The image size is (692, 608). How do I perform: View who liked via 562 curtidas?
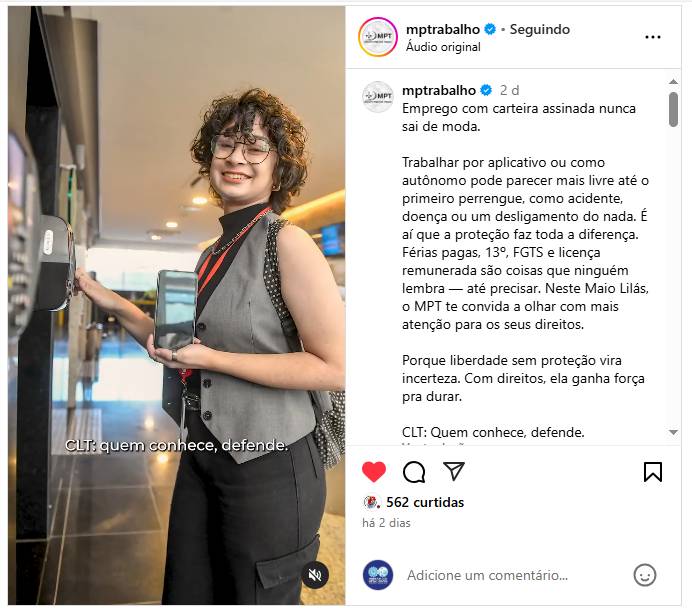click(425, 502)
